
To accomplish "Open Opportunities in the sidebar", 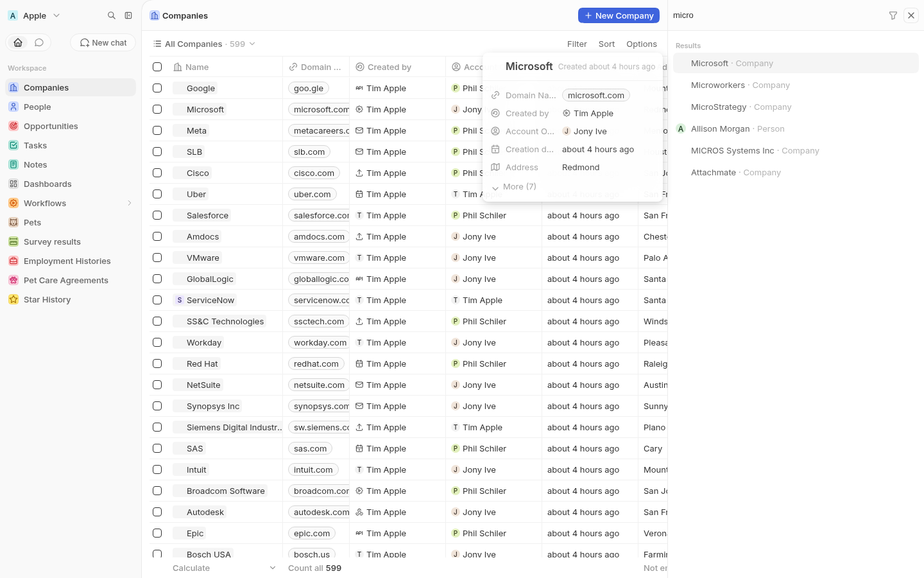I will (71, 126).
